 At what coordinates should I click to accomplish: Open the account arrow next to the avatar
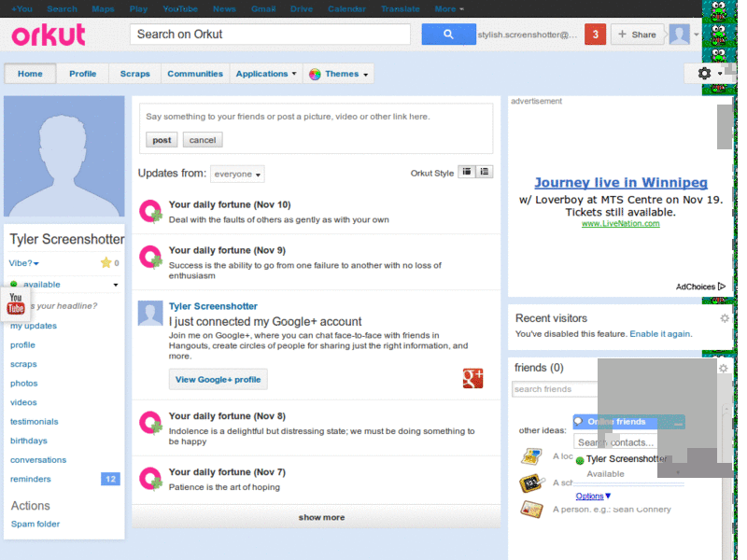click(x=696, y=35)
